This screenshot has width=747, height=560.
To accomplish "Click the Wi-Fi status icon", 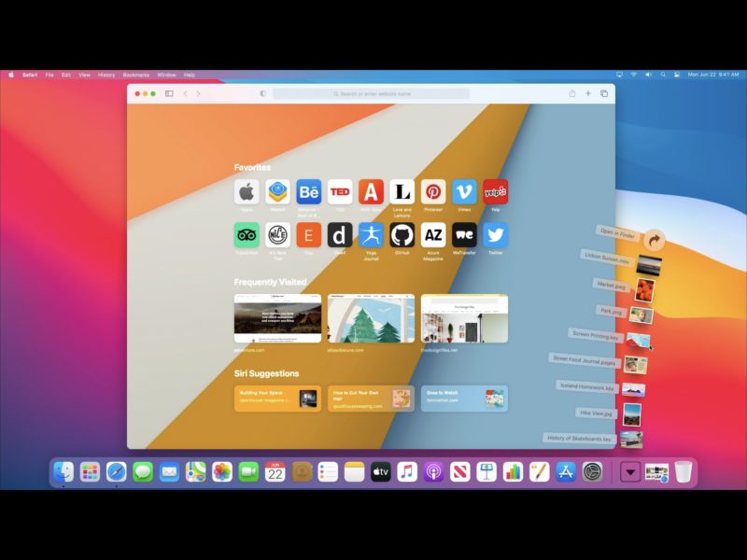I will point(634,75).
